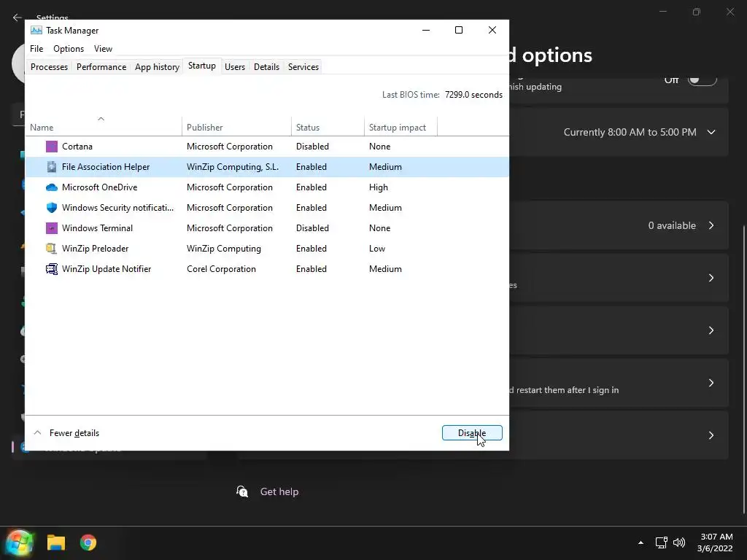Select the Startup tab
This screenshot has height=560, width=747.
[x=202, y=66]
